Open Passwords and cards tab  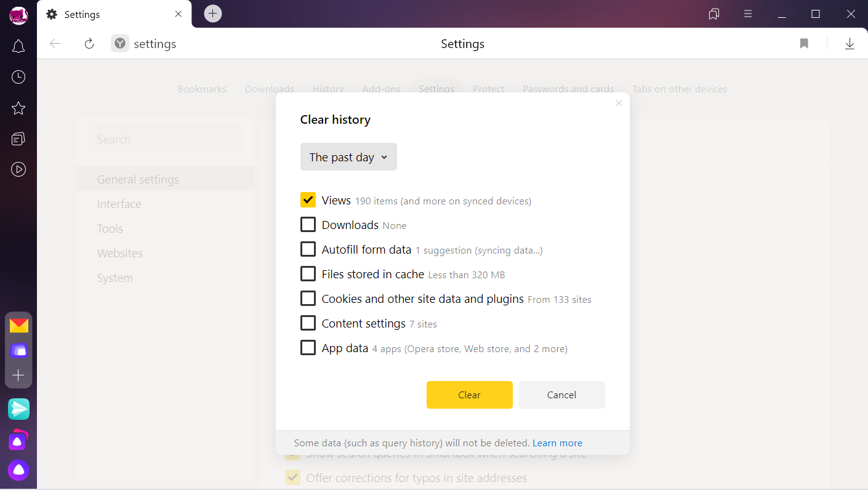568,89
